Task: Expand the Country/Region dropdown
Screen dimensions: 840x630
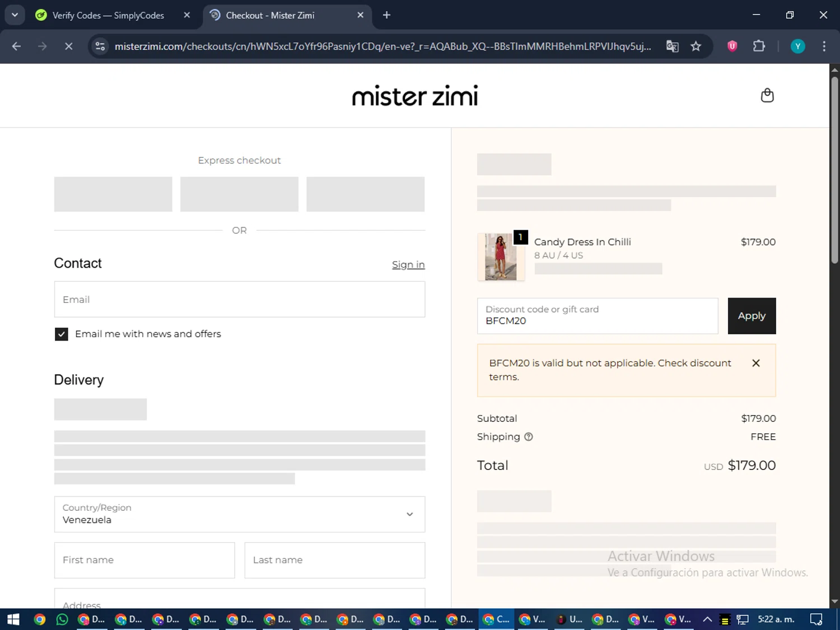Action: (x=240, y=514)
